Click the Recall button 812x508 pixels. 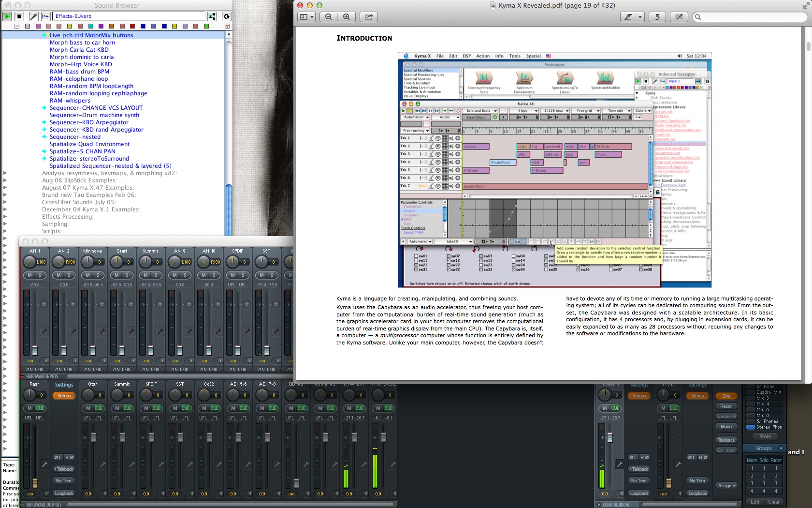[x=726, y=406]
